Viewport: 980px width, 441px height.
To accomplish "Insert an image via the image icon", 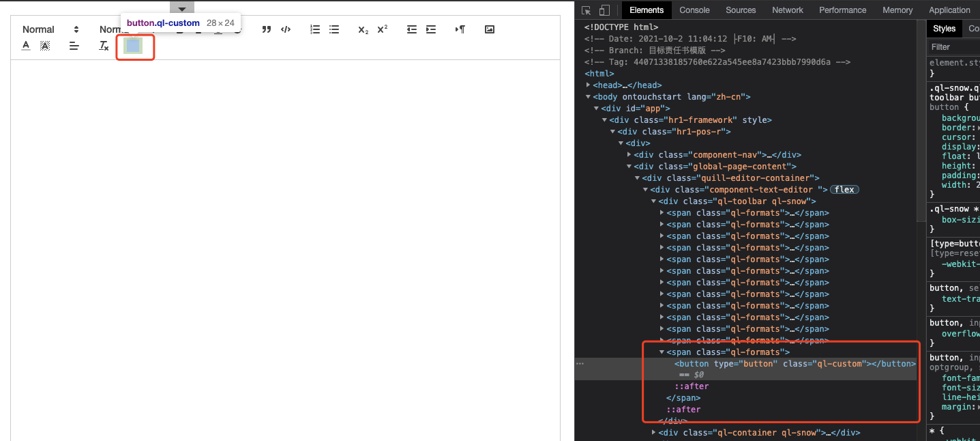I will [490, 29].
